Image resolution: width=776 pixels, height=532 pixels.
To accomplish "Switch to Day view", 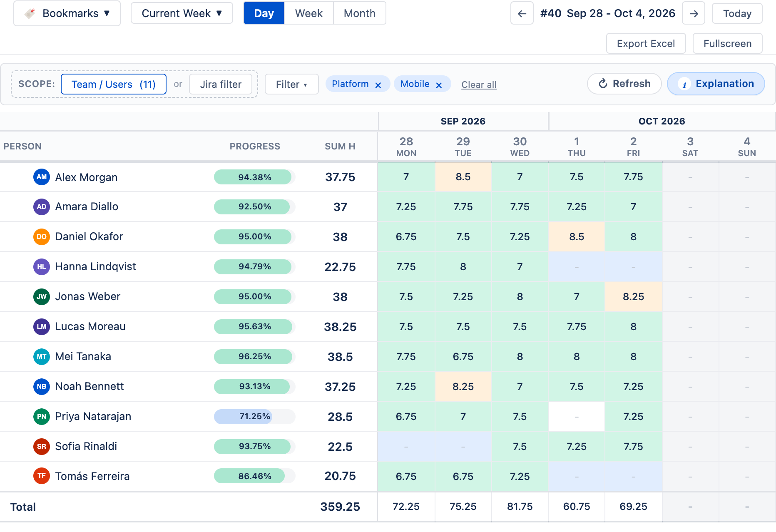I will point(264,13).
